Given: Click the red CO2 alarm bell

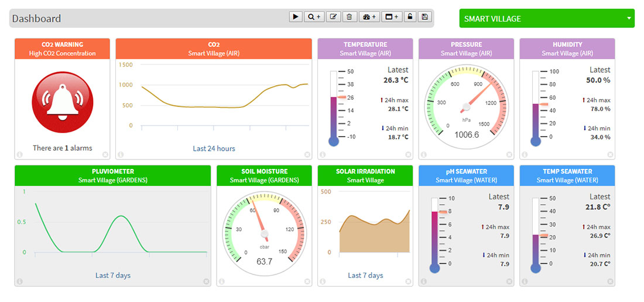Looking at the screenshot, I should click(x=62, y=102).
